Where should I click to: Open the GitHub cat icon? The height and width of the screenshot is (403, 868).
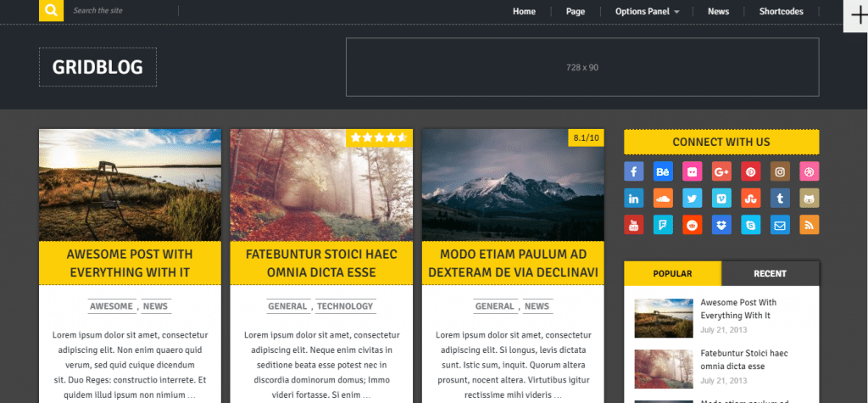coord(810,198)
